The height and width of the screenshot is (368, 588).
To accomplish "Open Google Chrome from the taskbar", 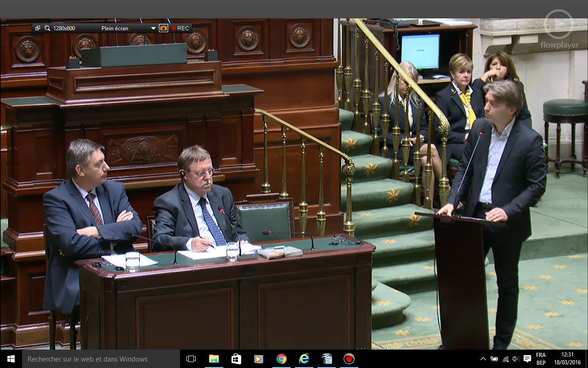I will click(281, 359).
